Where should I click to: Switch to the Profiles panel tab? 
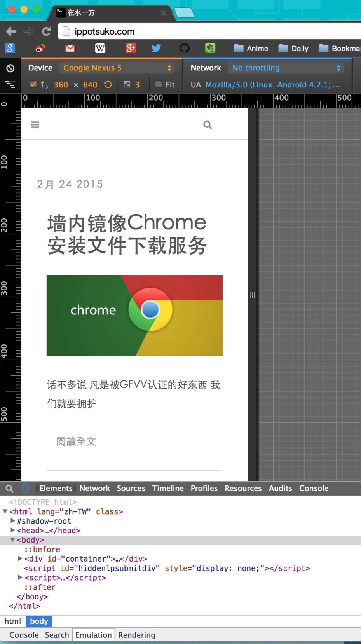[204, 489]
